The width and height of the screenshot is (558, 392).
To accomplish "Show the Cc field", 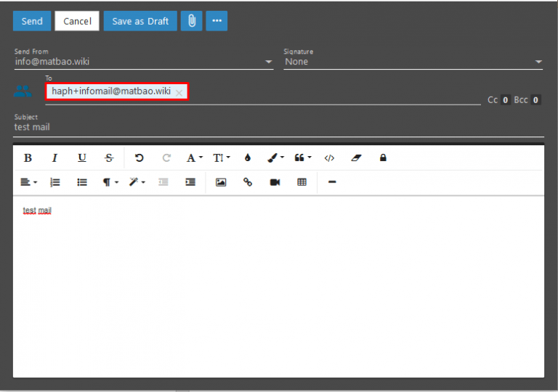I will (498, 100).
